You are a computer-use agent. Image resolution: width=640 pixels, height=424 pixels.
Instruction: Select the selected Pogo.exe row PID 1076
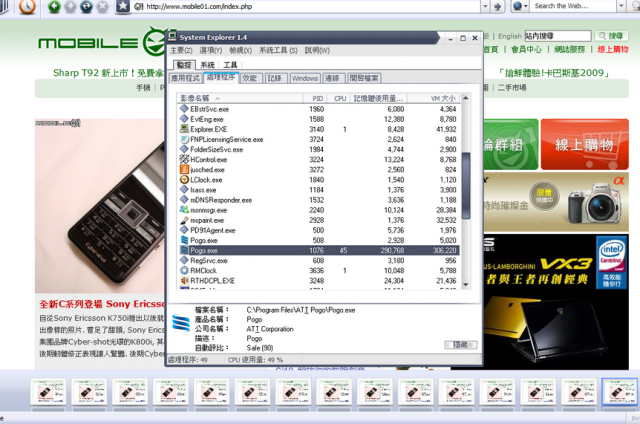[319, 250]
